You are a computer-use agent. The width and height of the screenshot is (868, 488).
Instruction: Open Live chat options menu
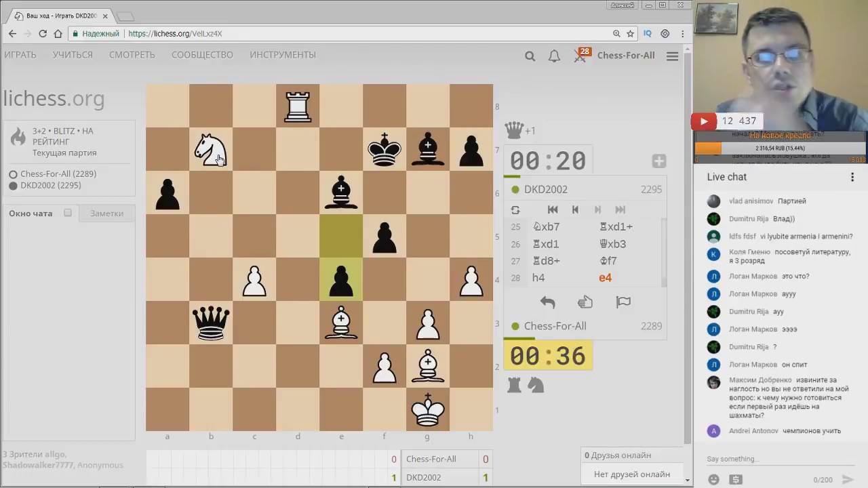(x=852, y=177)
